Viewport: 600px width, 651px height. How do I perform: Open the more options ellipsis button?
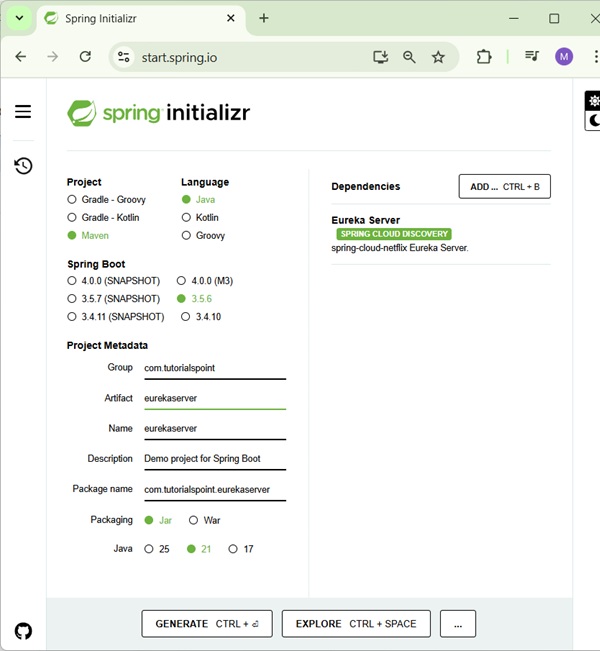(458, 624)
